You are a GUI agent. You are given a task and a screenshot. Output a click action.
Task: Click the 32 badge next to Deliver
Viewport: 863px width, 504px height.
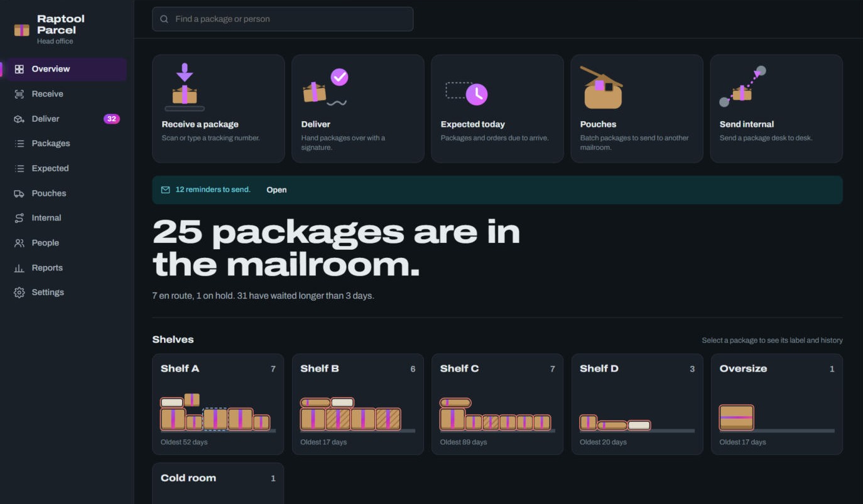112,119
